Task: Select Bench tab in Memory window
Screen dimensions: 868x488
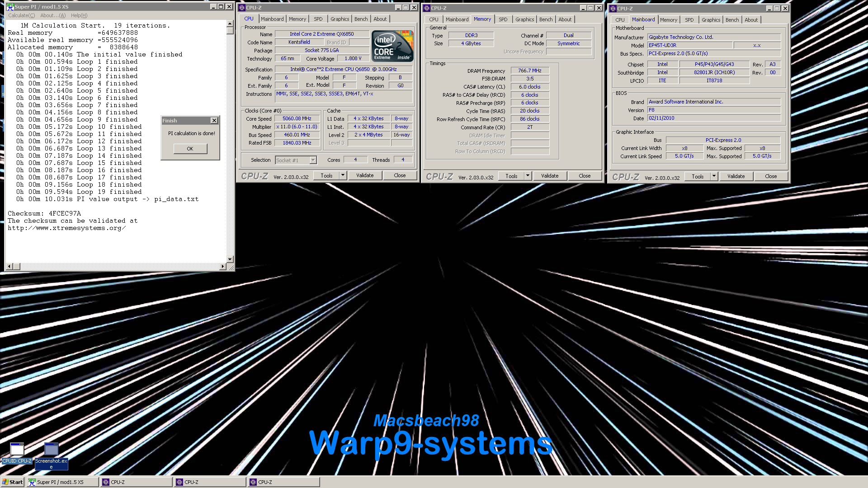Action: point(546,19)
